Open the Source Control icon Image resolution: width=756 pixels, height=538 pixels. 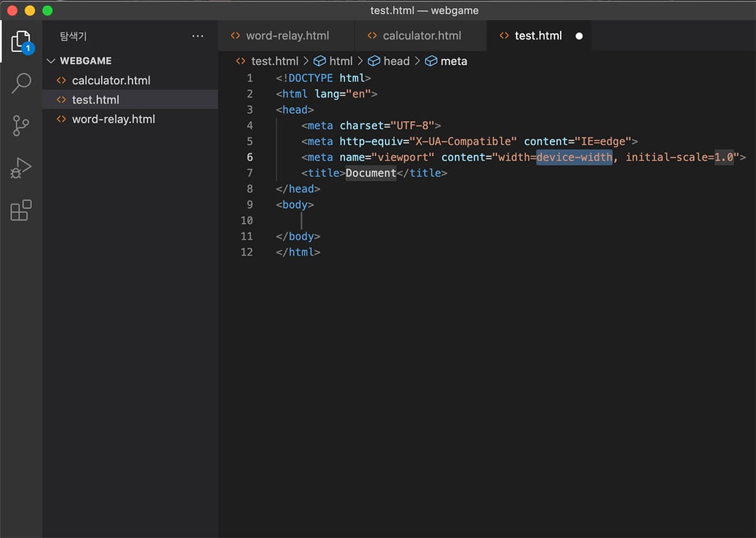[21, 125]
